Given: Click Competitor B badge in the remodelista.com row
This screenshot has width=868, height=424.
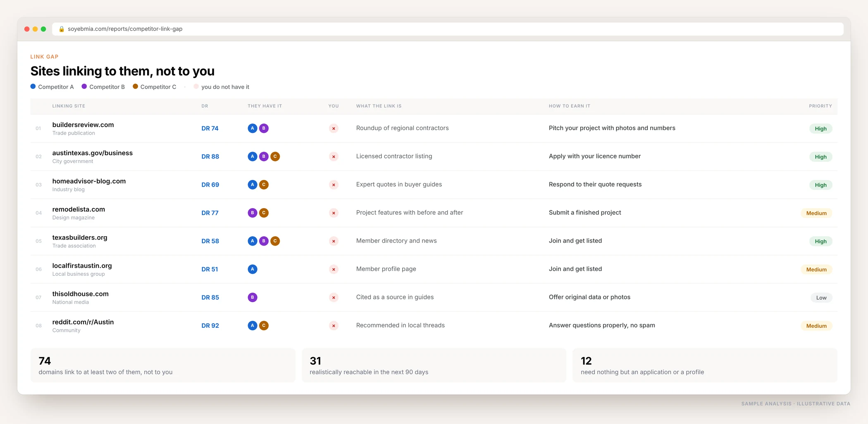Looking at the screenshot, I should click(x=253, y=213).
